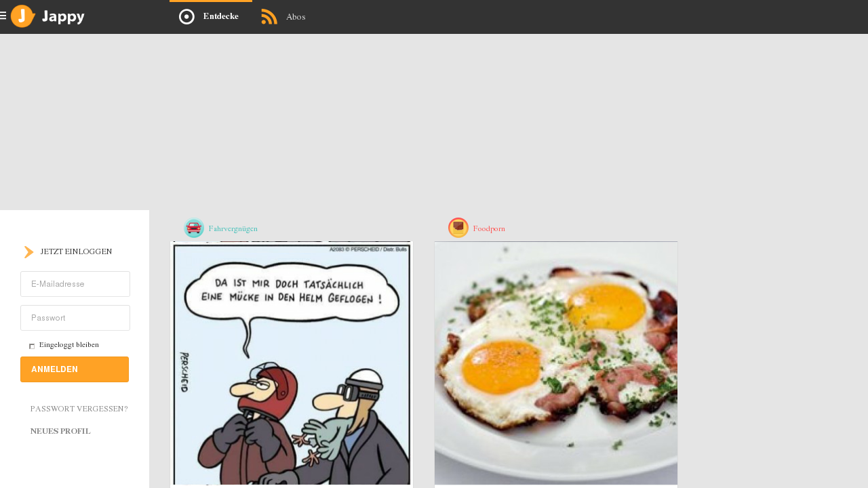Open the fried eggs and bacon photo
This screenshot has height=488, width=868.
[556, 363]
